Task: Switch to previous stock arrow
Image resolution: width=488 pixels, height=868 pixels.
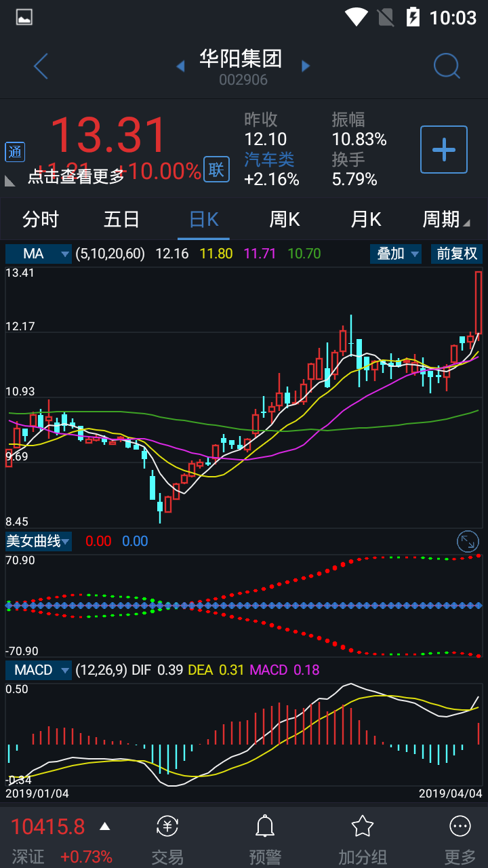Action: (x=180, y=66)
